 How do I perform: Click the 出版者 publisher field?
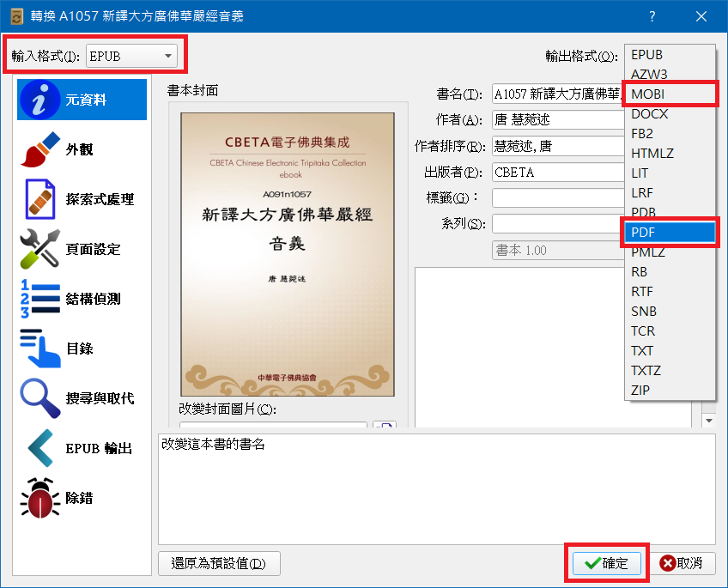(558, 173)
